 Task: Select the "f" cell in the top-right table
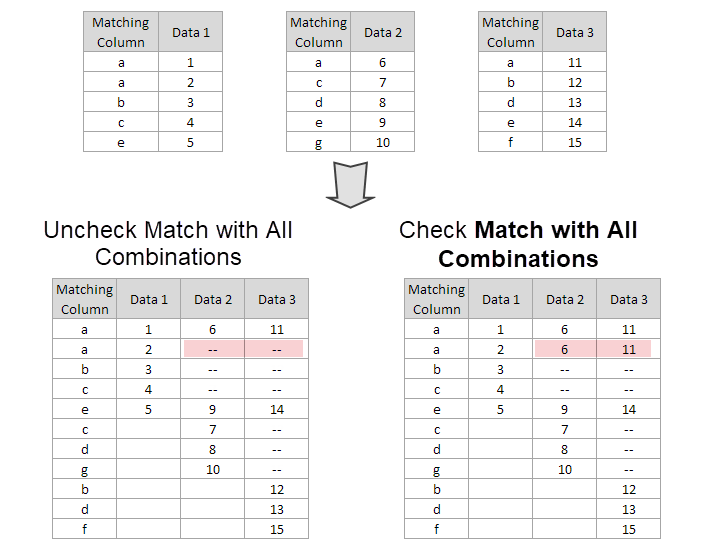(511, 142)
